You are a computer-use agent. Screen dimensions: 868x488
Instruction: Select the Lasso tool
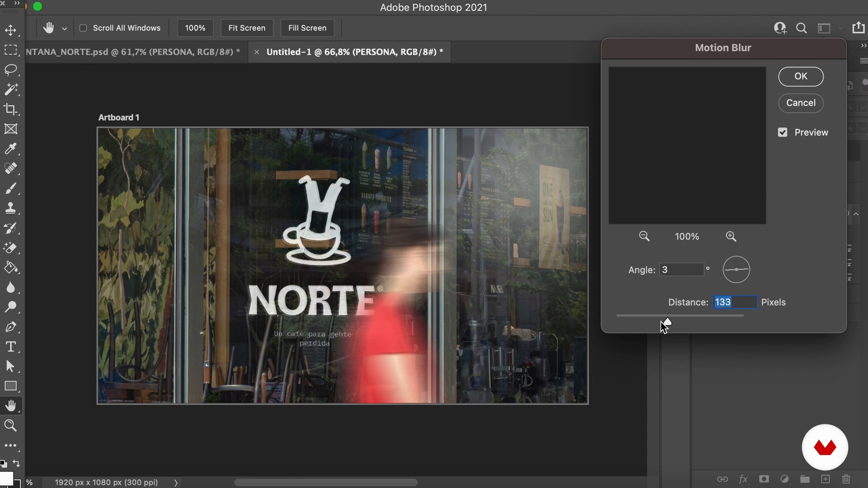click(x=11, y=70)
